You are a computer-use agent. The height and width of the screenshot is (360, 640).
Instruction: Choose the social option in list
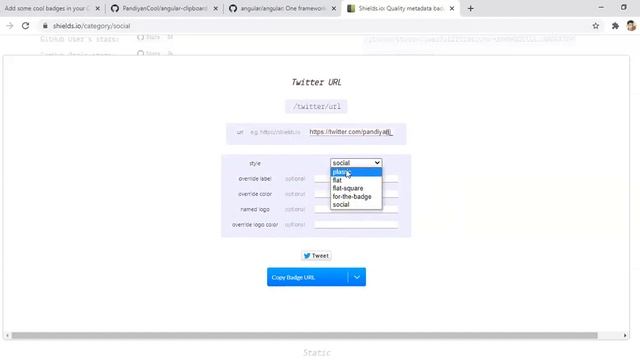356,204
